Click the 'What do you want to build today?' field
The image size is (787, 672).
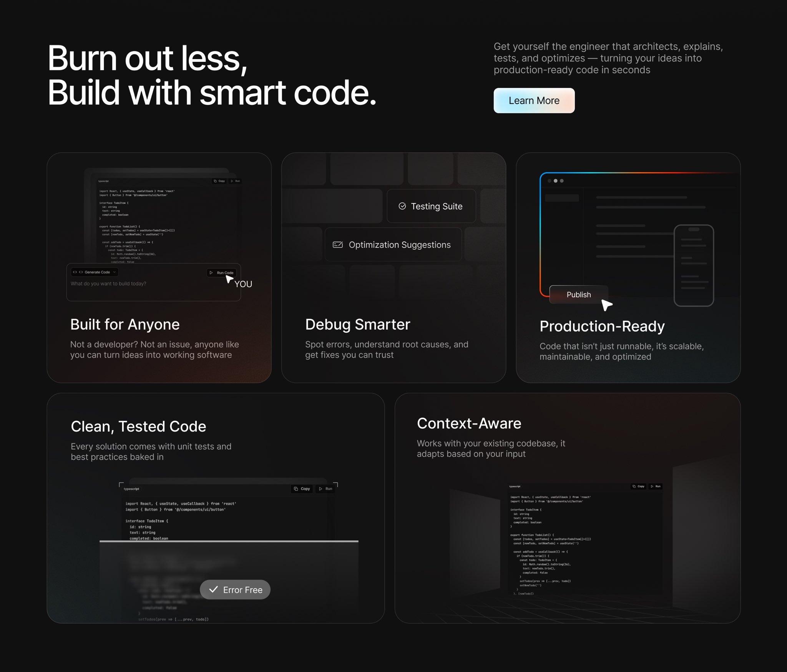coord(109,284)
